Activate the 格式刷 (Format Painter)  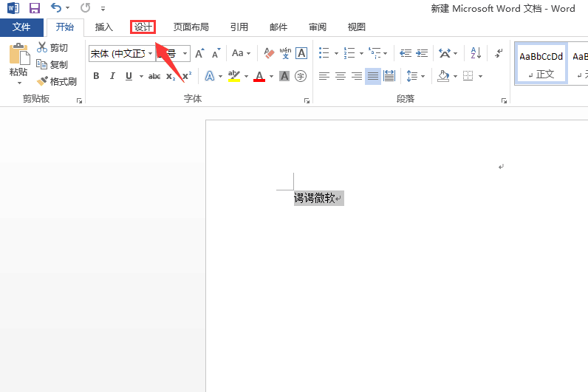tap(57, 81)
